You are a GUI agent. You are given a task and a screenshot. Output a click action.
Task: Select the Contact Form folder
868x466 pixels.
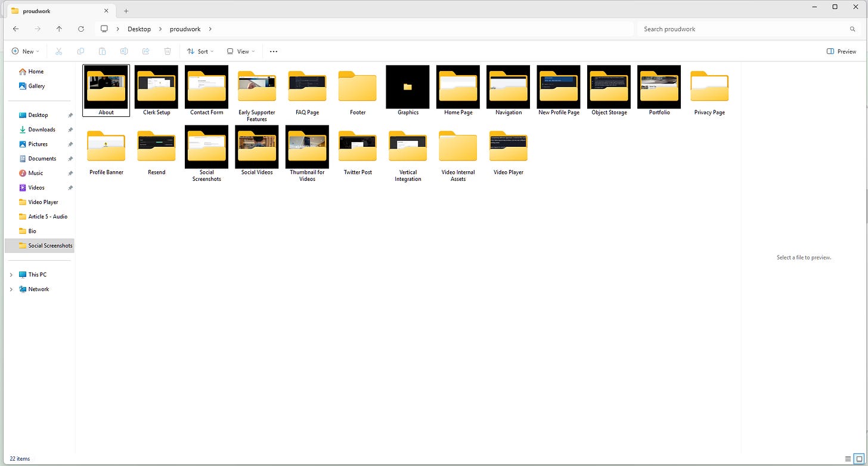point(207,90)
